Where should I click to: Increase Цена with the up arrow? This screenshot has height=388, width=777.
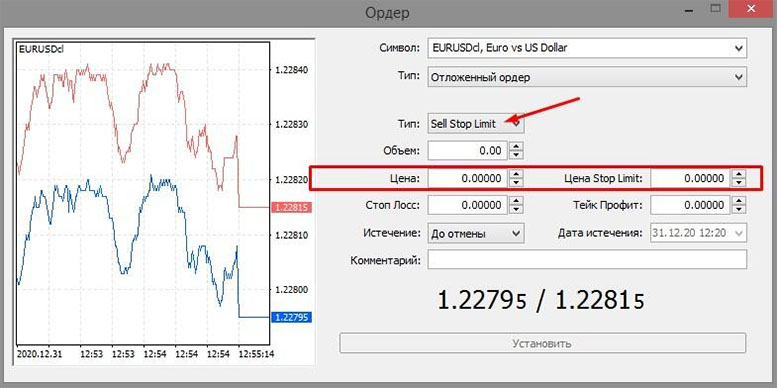click(516, 174)
